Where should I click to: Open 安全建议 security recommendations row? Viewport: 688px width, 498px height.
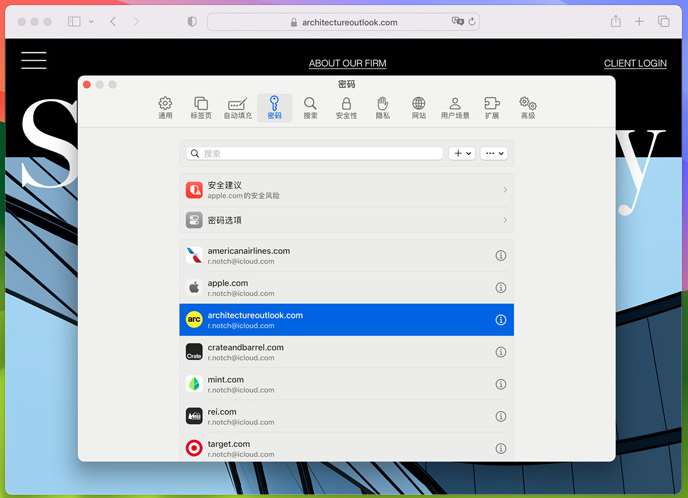coord(346,190)
